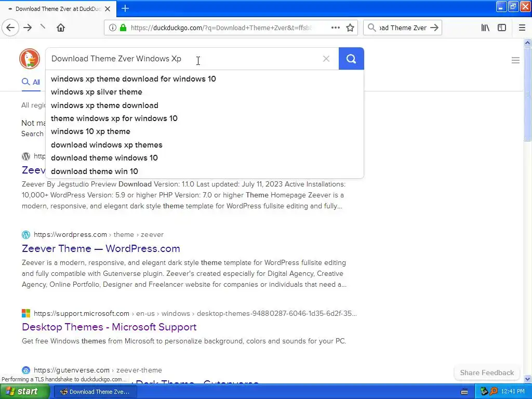Go back to the previous page
532x399 pixels.
pos(10,28)
